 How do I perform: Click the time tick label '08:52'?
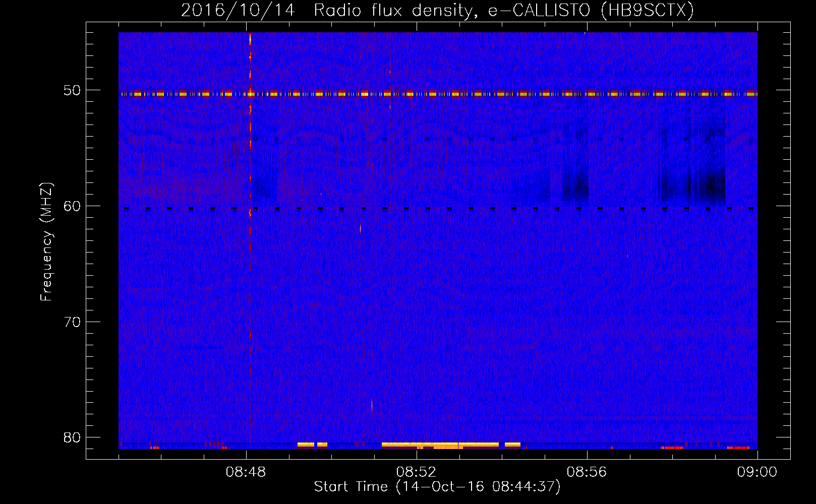416,472
